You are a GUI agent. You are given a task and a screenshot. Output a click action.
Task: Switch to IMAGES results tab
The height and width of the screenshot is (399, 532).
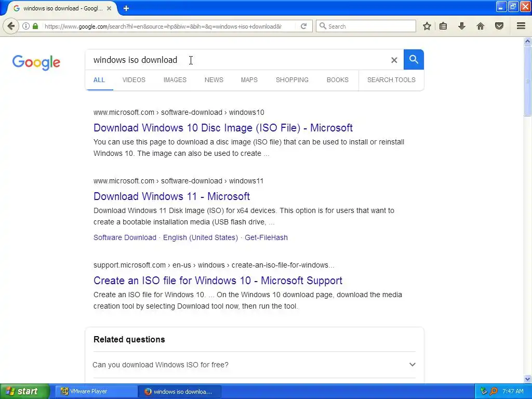point(175,80)
